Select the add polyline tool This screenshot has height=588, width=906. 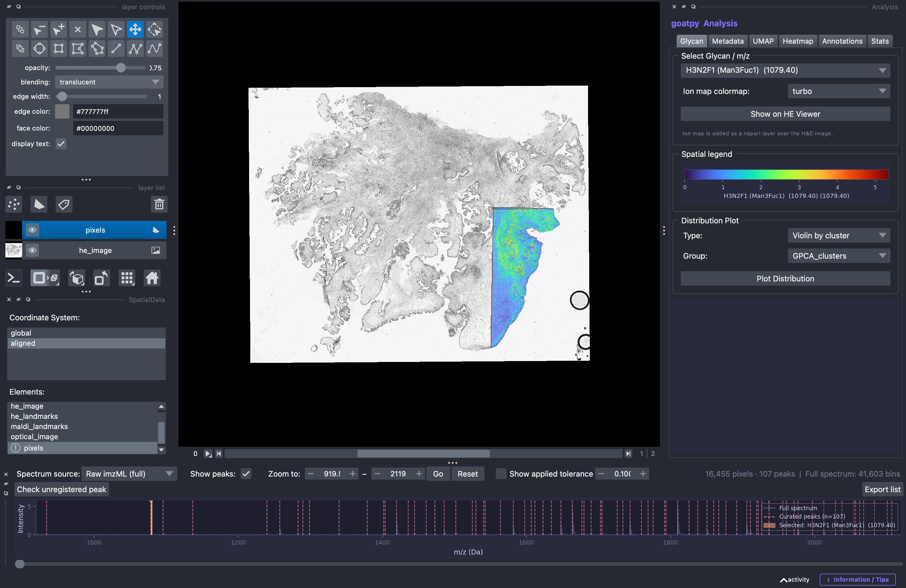pyautogui.click(x=135, y=49)
